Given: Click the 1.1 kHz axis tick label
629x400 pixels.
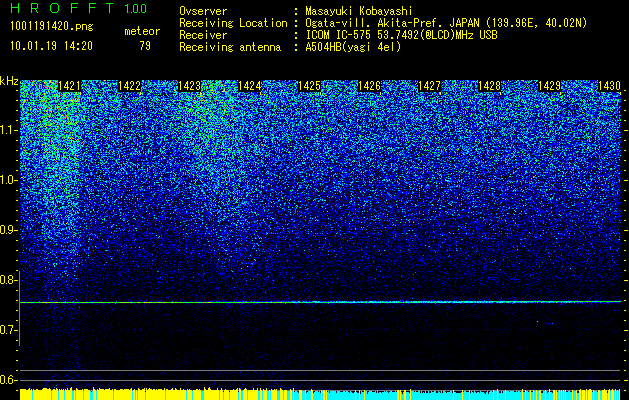Looking at the screenshot, I should [x=9, y=130].
